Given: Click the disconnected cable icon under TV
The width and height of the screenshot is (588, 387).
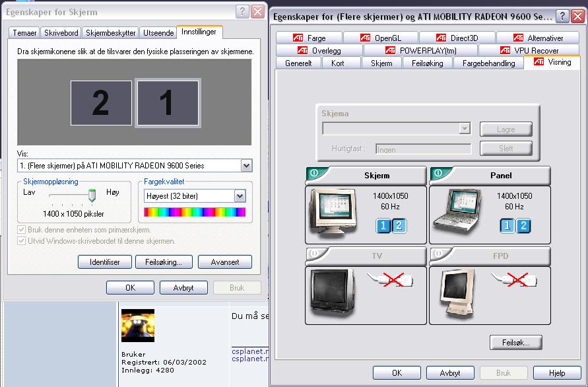Looking at the screenshot, I should coord(390,279).
